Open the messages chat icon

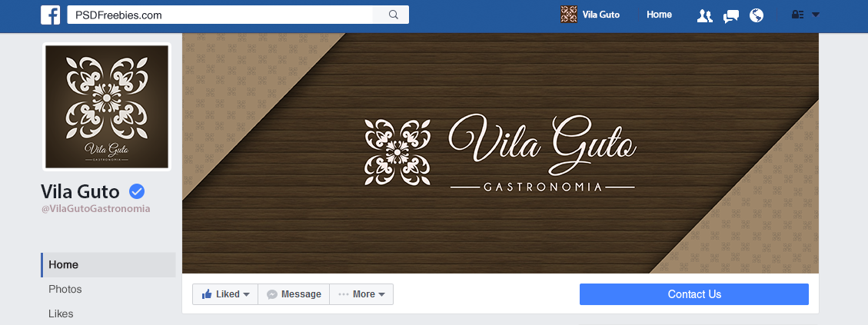click(x=730, y=15)
